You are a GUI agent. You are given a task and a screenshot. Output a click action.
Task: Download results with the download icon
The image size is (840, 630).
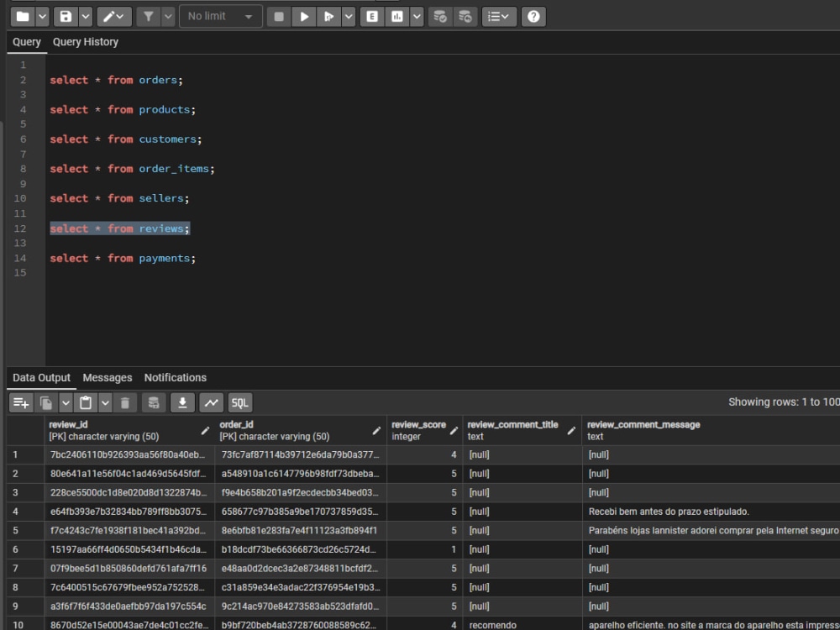click(182, 403)
